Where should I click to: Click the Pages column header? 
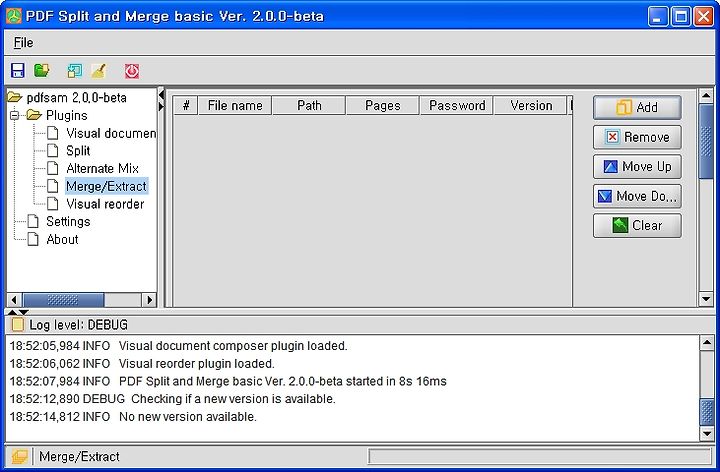pos(382,106)
